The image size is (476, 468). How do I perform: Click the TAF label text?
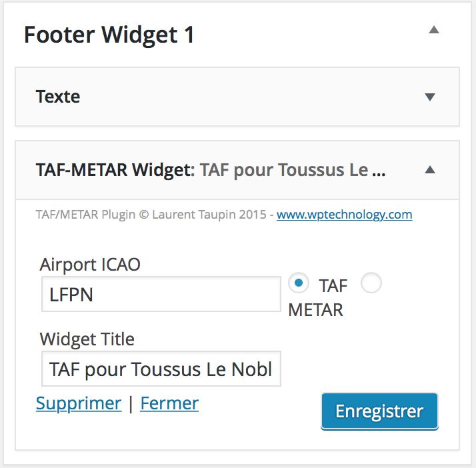pos(333,286)
